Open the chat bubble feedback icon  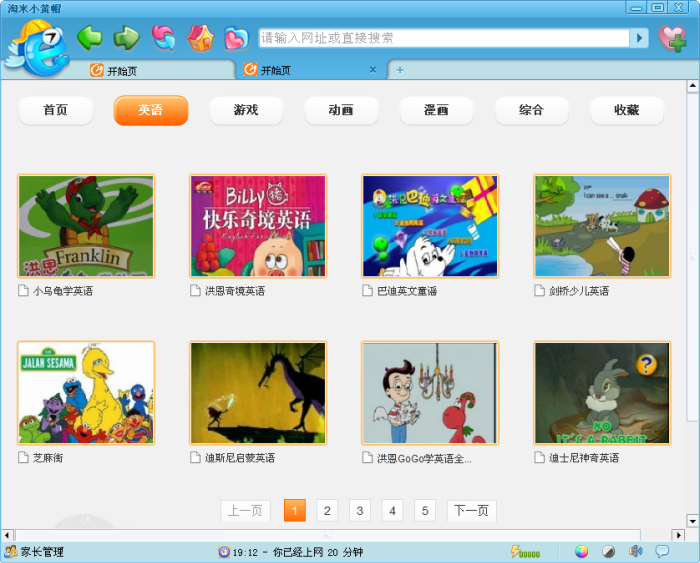point(662,551)
